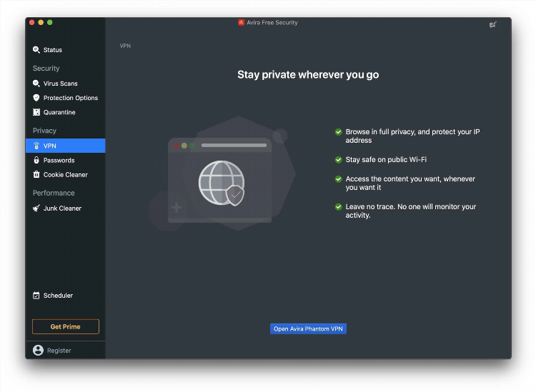Click the 'Access the content you want' text
Viewport: 536px width, 392px height.
tap(410, 183)
